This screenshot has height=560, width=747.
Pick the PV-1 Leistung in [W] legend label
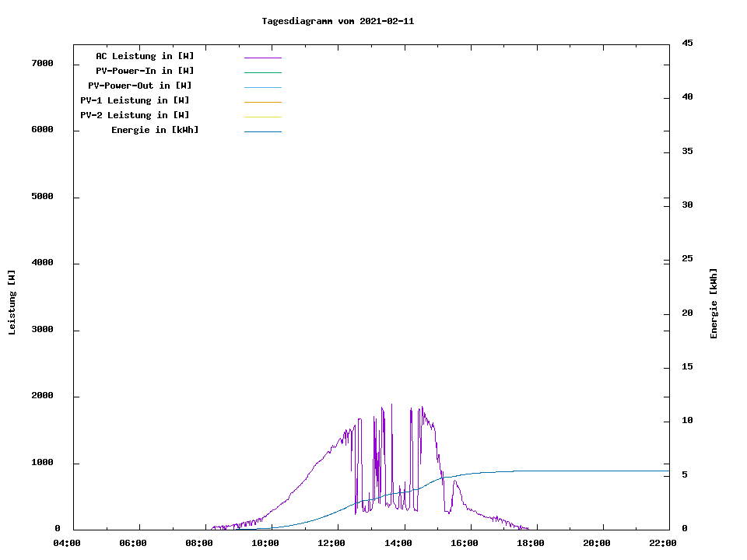tap(135, 100)
